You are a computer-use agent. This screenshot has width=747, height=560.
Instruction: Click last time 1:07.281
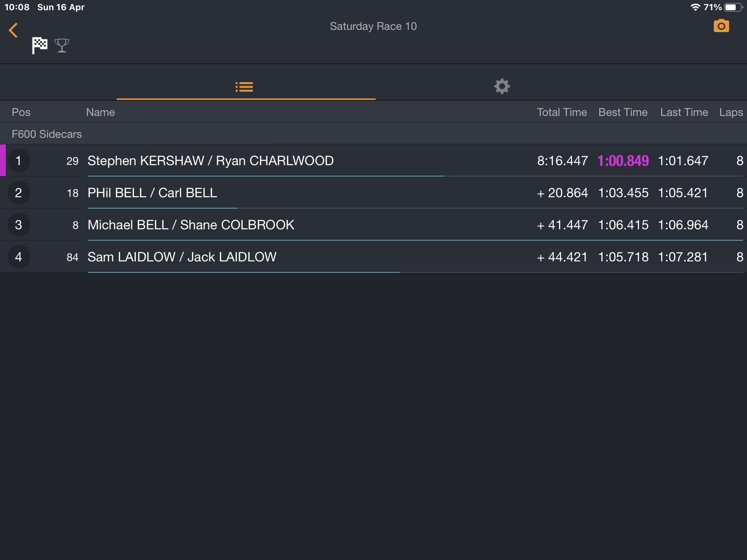point(683,257)
